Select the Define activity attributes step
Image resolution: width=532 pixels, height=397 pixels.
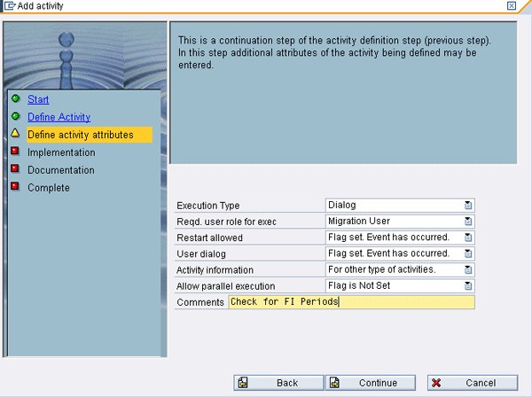tap(90, 135)
